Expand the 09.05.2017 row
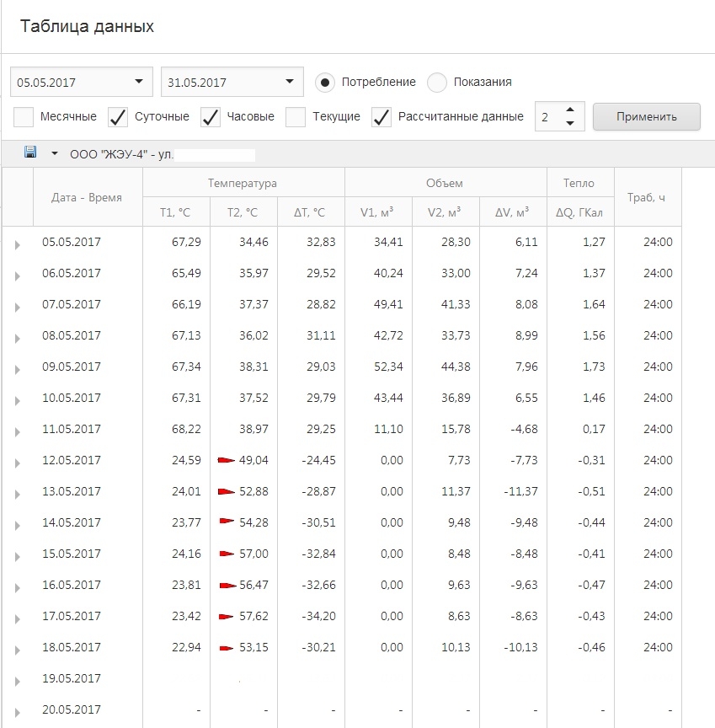The height and width of the screenshot is (728, 715). tap(17, 369)
